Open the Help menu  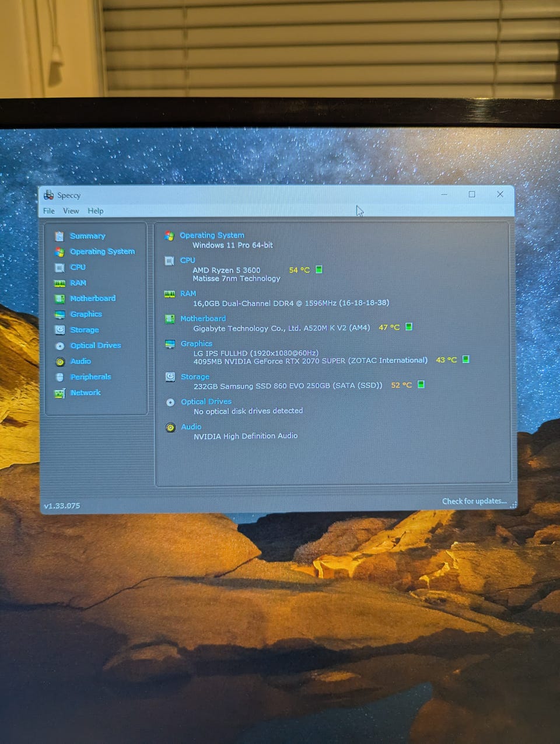[96, 211]
